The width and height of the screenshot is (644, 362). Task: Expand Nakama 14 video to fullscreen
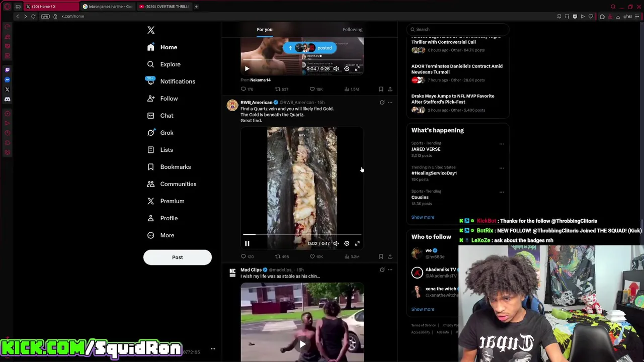[357, 68]
